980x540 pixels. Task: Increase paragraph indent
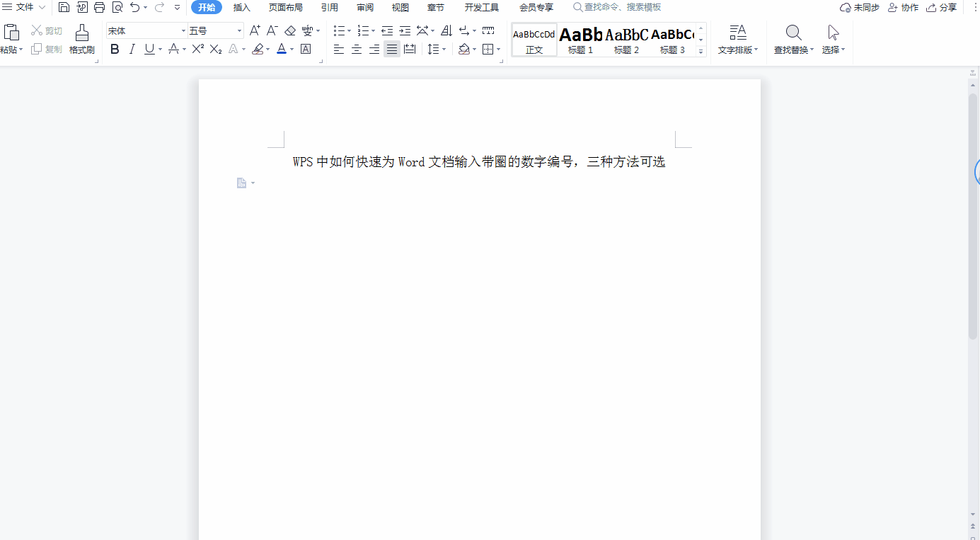(405, 30)
